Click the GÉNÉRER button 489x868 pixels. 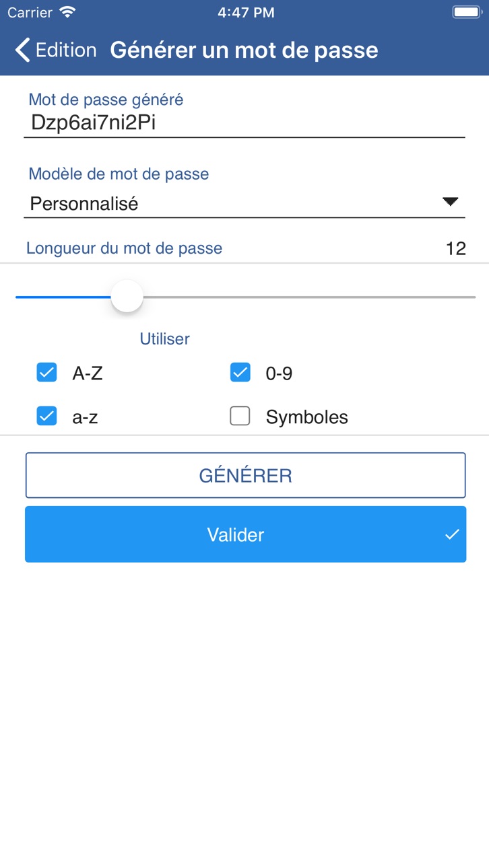point(246,476)
